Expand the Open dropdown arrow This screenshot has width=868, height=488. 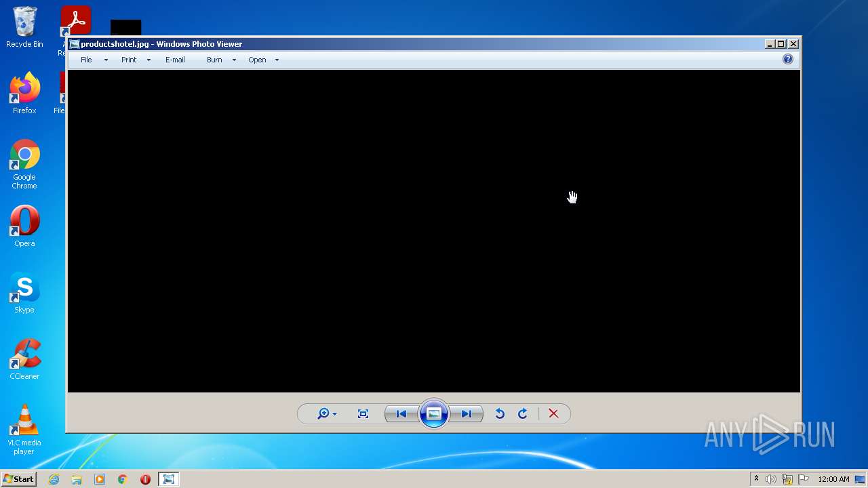(277, 60)
